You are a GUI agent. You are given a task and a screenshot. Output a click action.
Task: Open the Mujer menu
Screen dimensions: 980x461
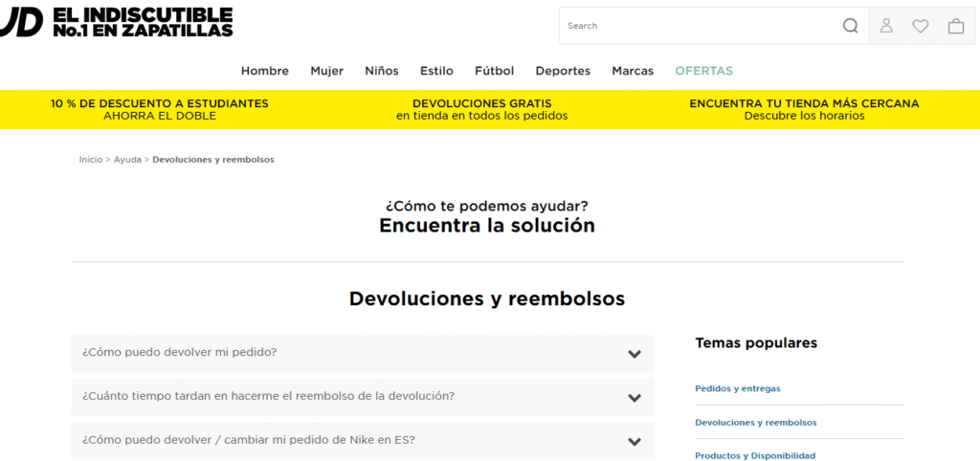click(x=326, y=71)
